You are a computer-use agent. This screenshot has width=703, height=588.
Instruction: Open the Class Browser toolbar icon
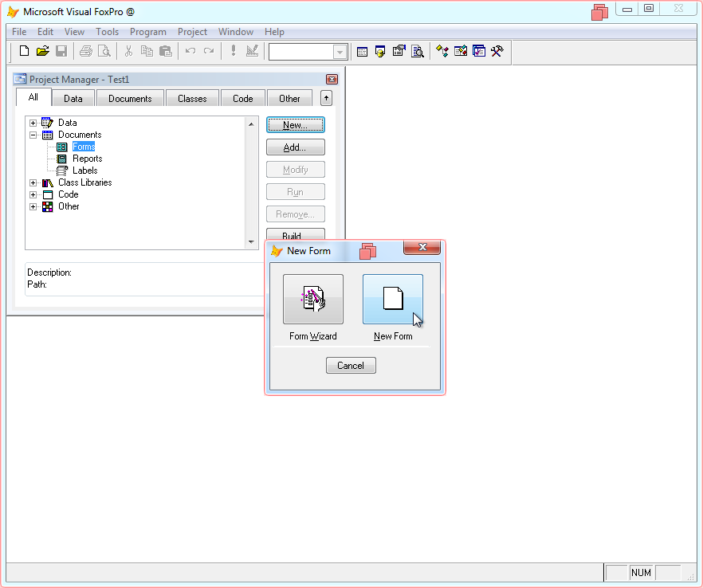tap(442, 51)
